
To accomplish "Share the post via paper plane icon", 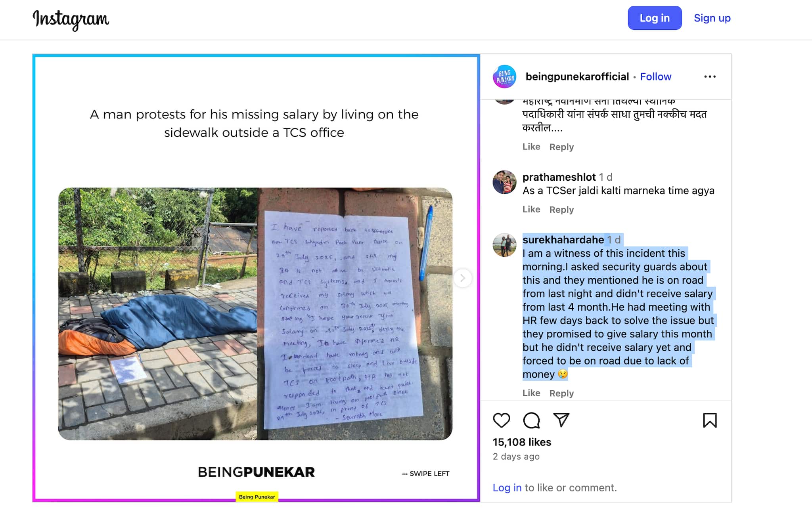I will pos(561,420).
